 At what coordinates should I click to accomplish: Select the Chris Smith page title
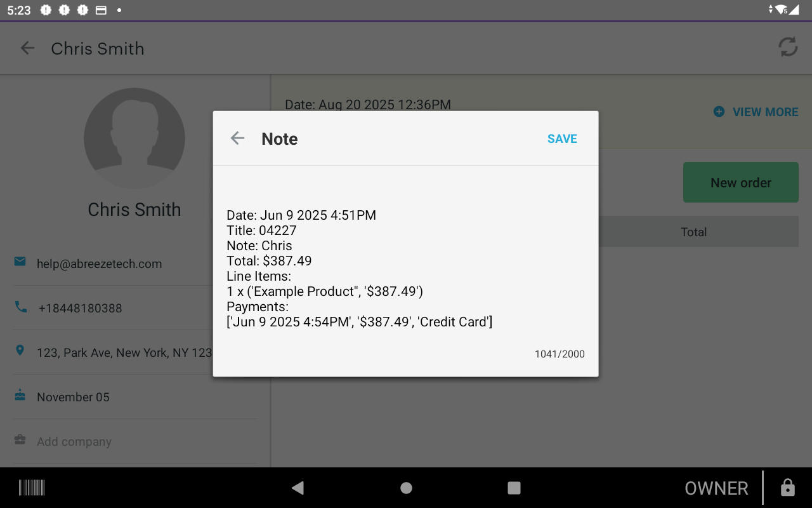coord(98,49)
